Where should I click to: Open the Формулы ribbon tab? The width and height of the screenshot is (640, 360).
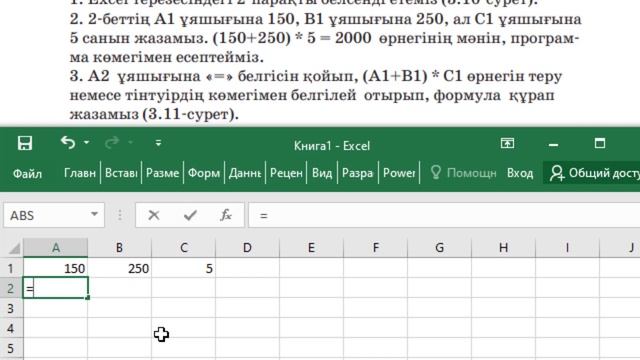click(204, 173)
